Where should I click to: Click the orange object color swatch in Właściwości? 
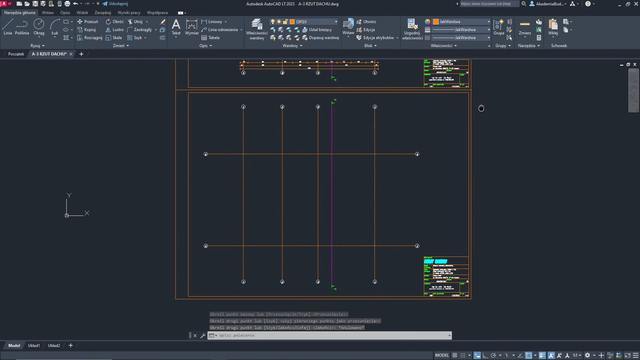(x=436, y=22)
